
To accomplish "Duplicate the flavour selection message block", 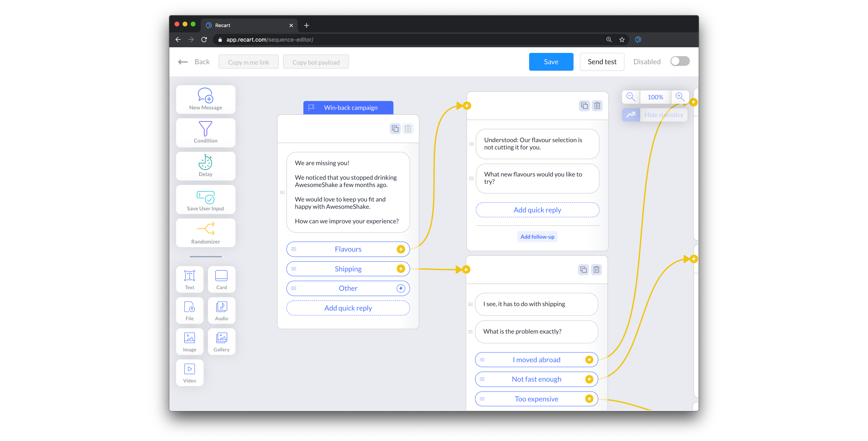I will click(584, 106).
